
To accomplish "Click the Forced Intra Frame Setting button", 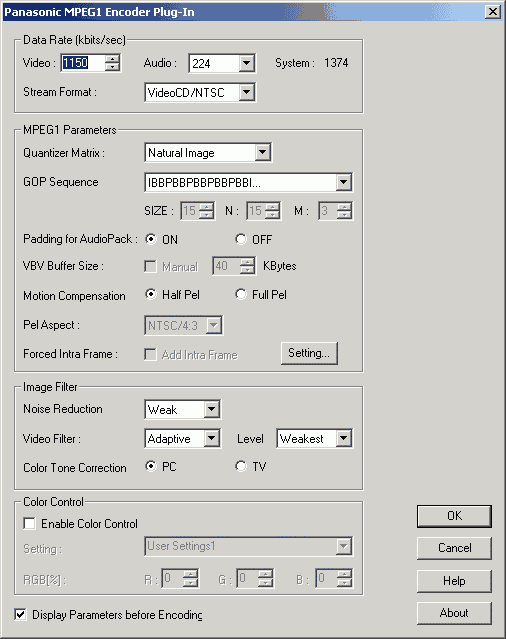I will tap(309, 353).
